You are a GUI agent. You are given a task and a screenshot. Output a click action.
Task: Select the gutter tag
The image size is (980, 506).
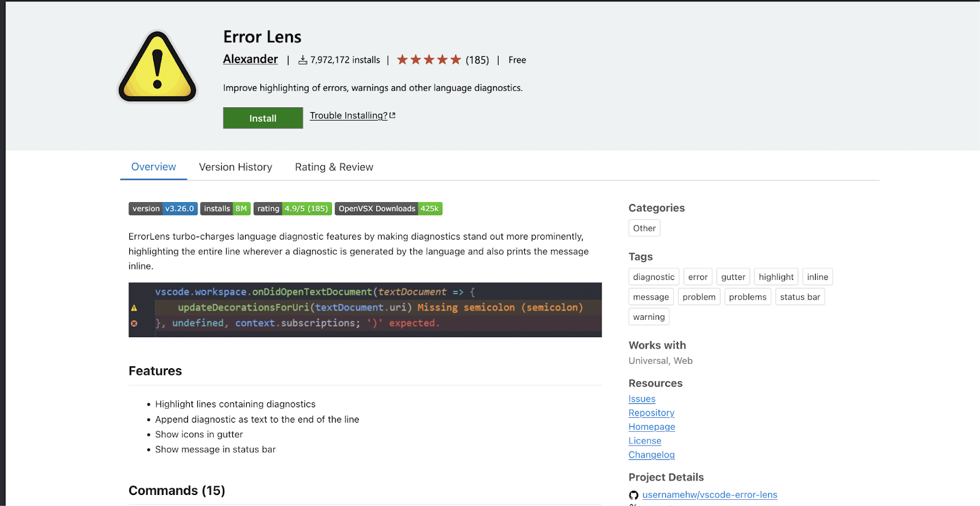733,277
